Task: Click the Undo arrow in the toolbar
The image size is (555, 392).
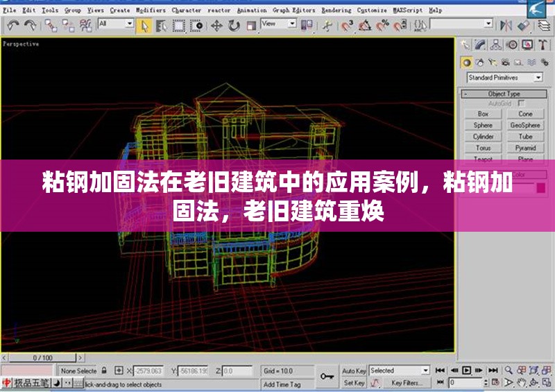Action: 12,26
